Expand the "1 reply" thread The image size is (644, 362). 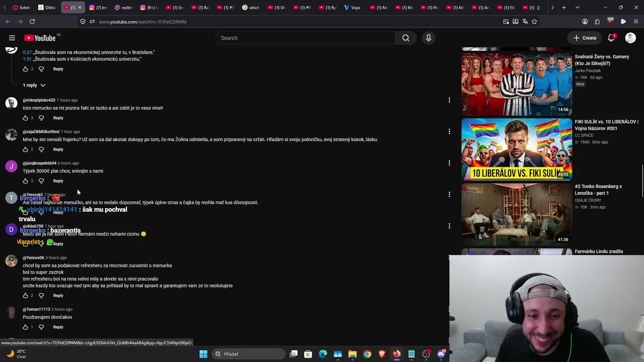pos(34,85)
